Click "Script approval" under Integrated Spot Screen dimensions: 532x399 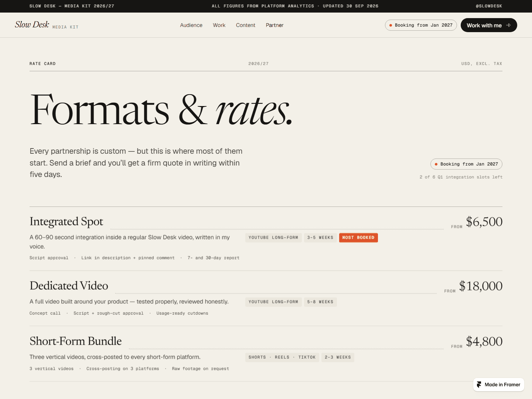49,258
